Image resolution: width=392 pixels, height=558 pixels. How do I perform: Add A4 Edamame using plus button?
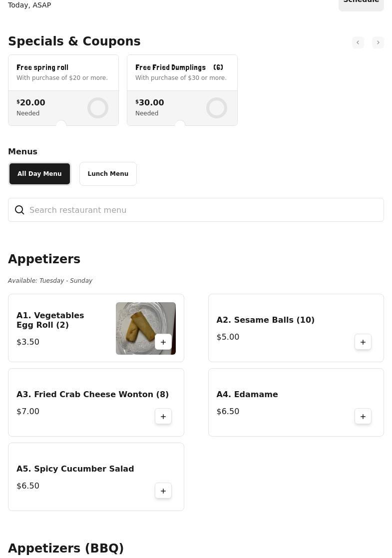click(x=363, y=417)
